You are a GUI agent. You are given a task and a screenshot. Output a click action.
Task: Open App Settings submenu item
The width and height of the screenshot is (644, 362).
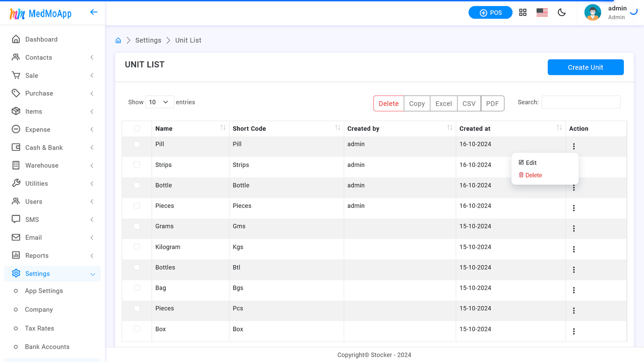pyautogui.click(x=44, y=291)
